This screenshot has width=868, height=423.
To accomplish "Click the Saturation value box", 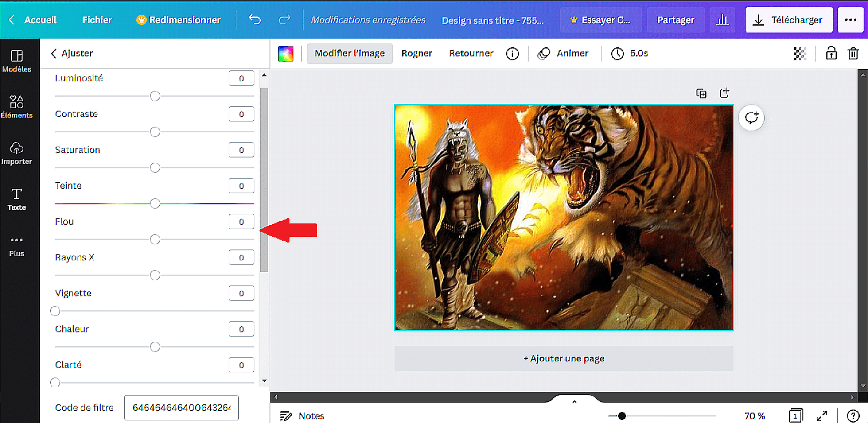I will pos(241,150).
